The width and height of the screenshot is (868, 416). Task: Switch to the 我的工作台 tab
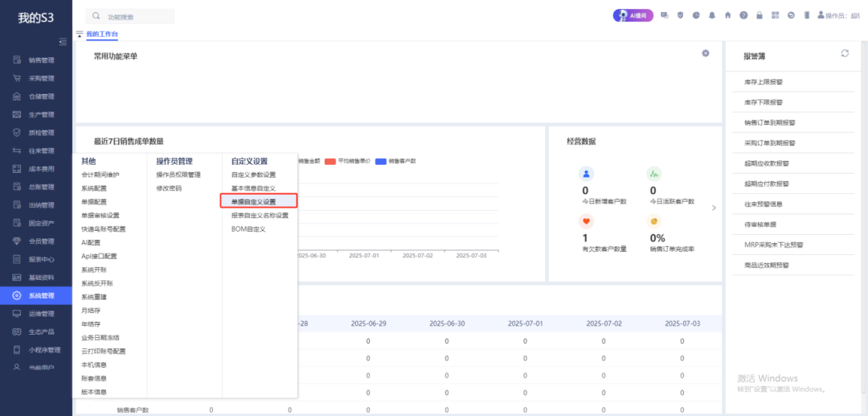point(102,35)
